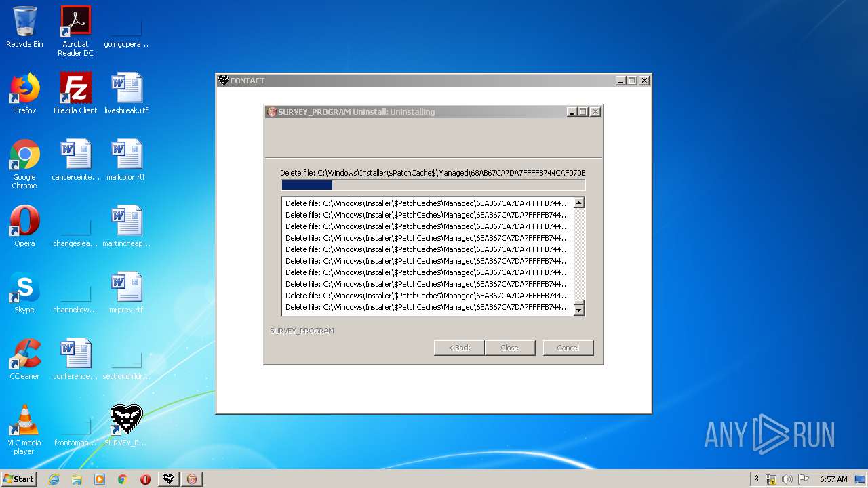The image size is (868, 488).
Task: Launch Firefox from desktop
Action: [24, 94]
